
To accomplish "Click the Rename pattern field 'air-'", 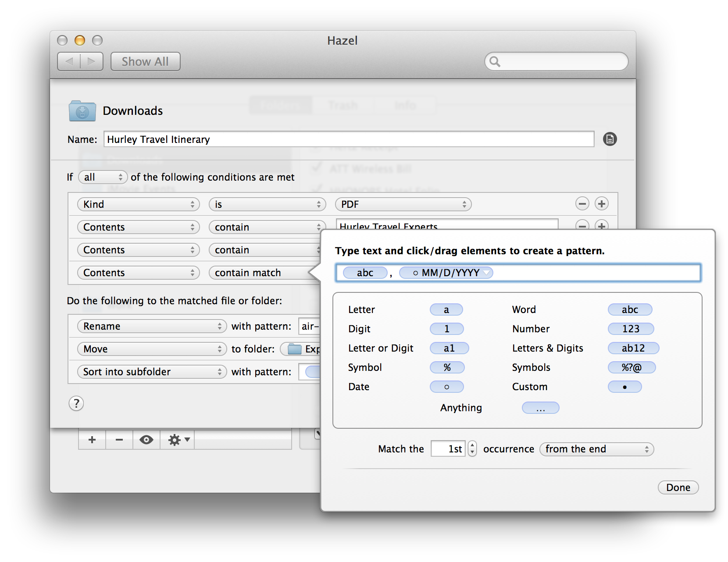I will click(310, 326).
